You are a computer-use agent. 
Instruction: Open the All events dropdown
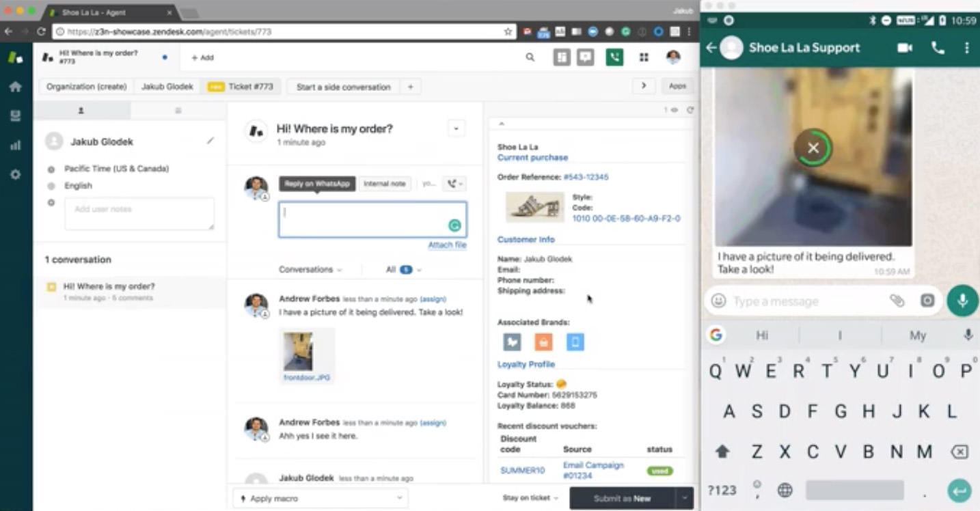pyautogui.click(x=403, y=270)
